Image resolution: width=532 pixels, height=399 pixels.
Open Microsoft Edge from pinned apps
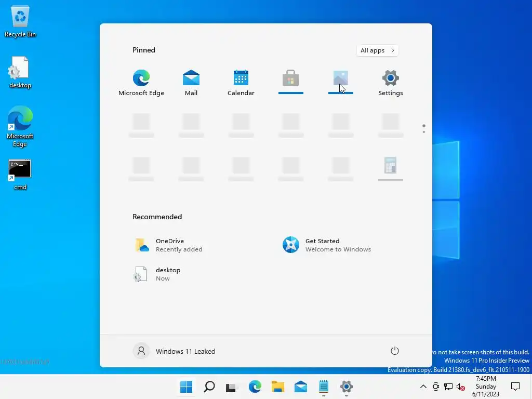tap(141, 83)
